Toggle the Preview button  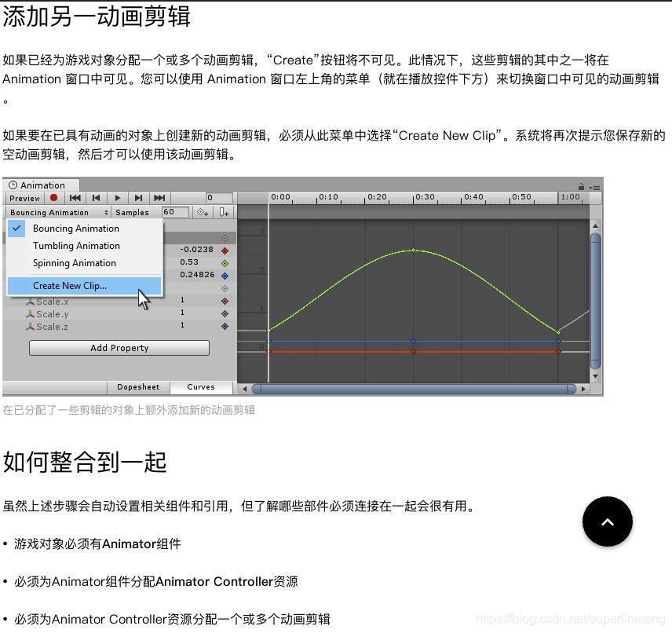(24, 198)
